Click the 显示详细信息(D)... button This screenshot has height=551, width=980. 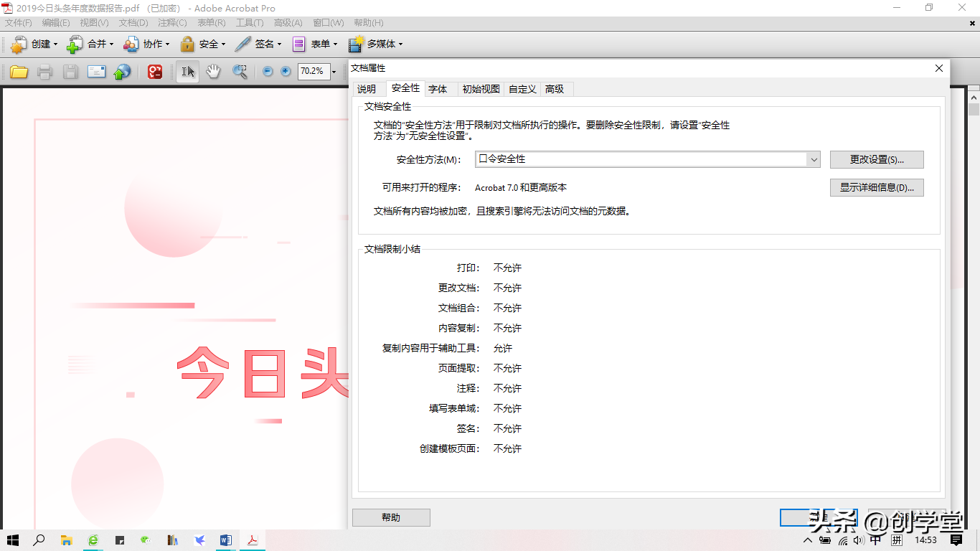pos(877,188)
